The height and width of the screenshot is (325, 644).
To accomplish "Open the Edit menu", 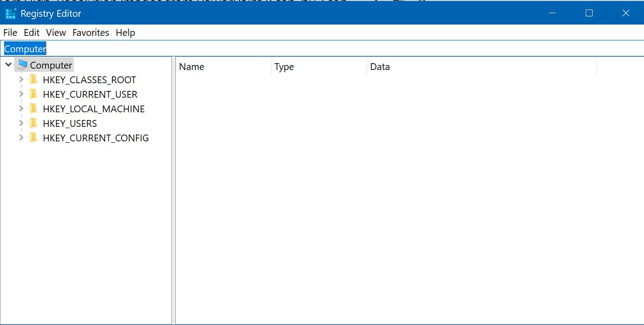I will point(31,32).
